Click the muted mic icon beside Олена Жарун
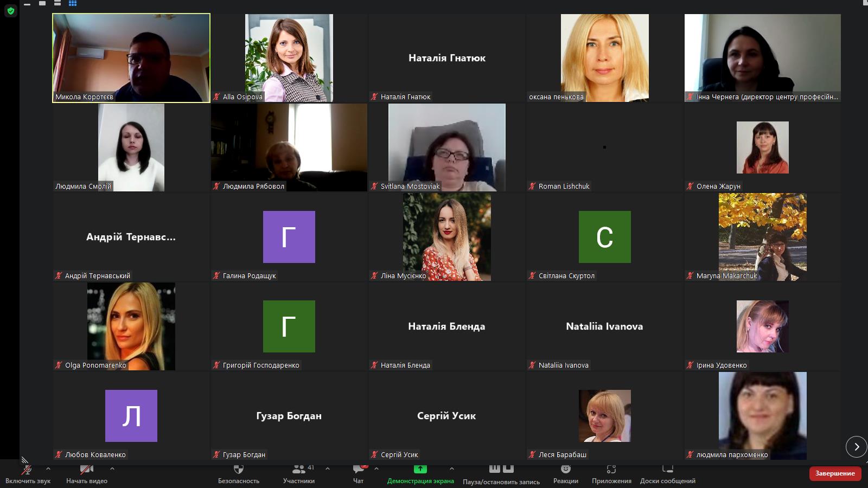 (x=690, y=186)
